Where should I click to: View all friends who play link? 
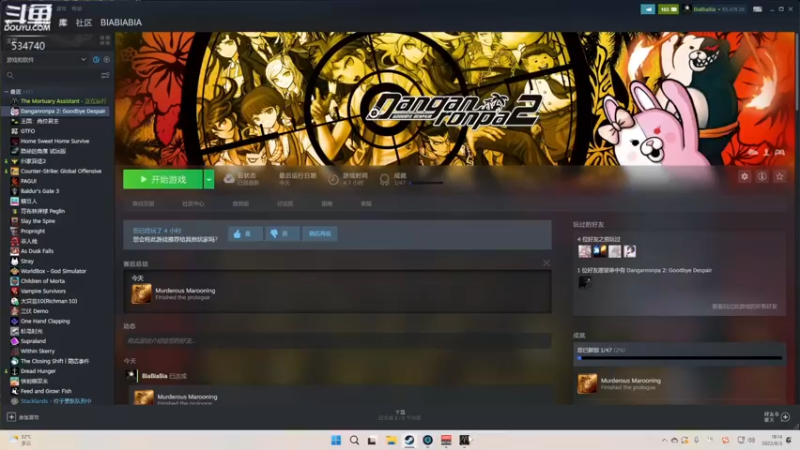pyautogui.click(x=744, y=307)
